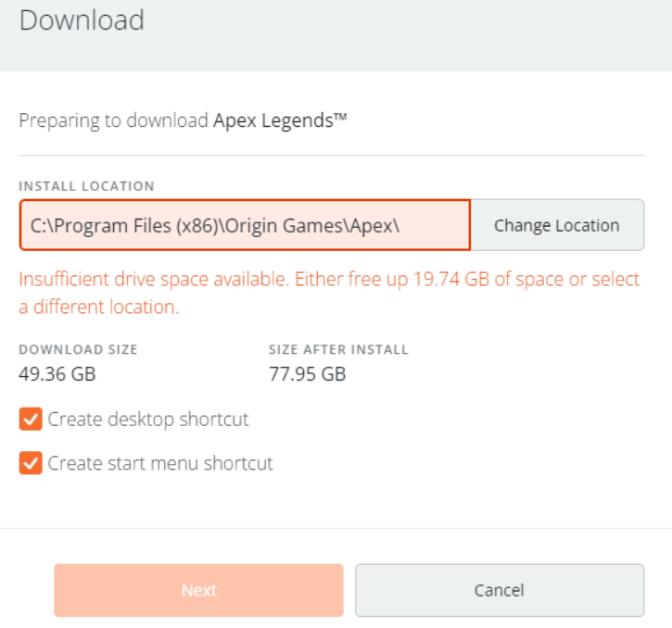The image size is (672, 628).
Task: Click "a different location" in the error text
Action: 98,308
